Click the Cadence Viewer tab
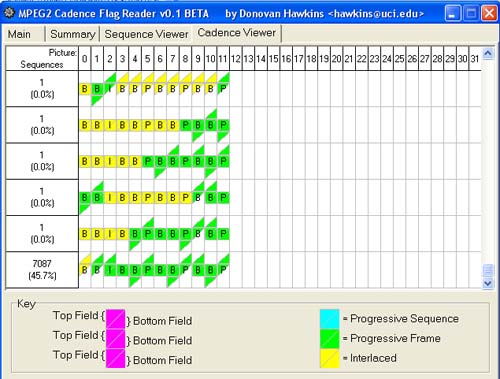The width and height of the screenshot is (500, 379). (237, 33)
